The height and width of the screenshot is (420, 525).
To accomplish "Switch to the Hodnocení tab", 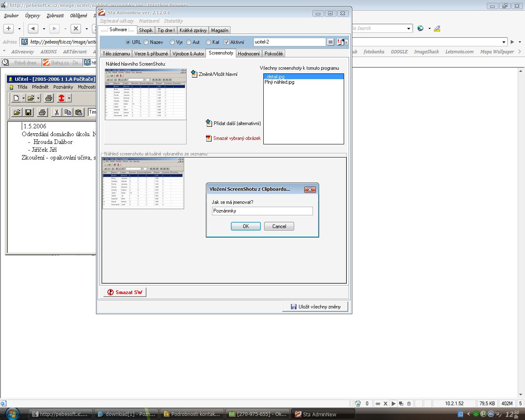I will (x=249, y=54).
